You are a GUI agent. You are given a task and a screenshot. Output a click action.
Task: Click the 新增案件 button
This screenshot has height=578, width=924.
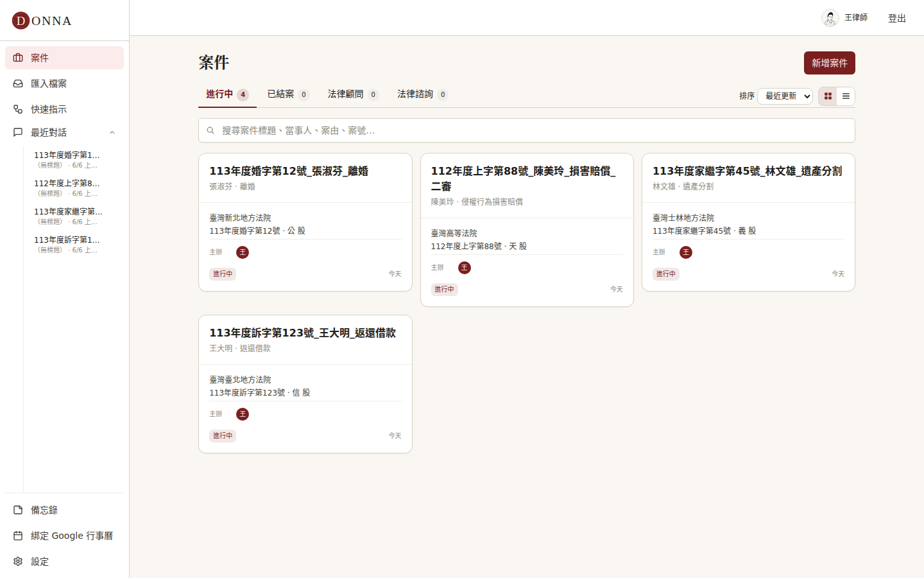pos(830,63)
